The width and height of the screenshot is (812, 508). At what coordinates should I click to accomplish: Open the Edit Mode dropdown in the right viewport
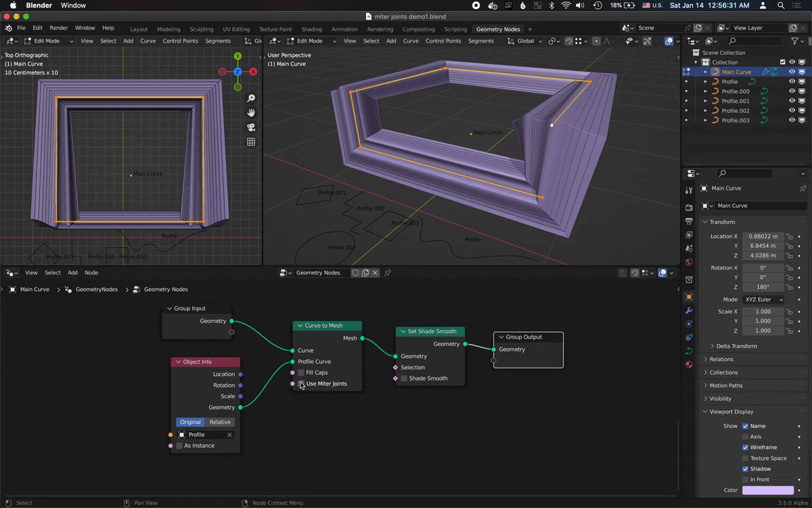313,41
